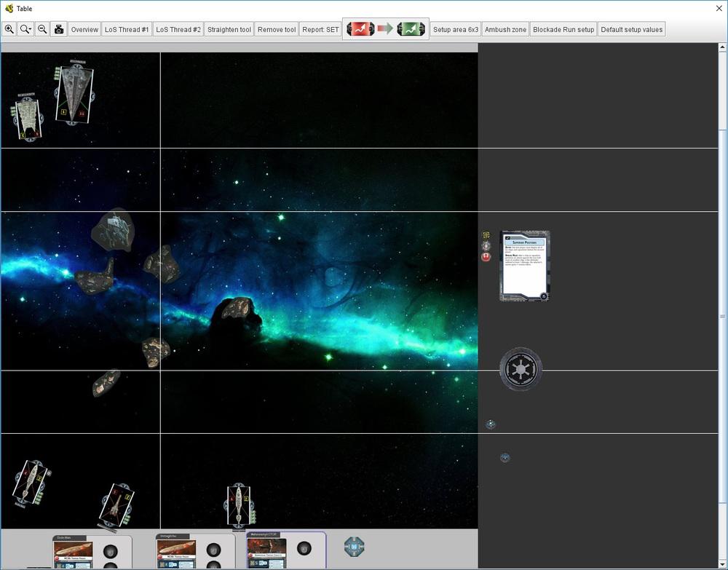Select the Remove tool

(277, 30)
